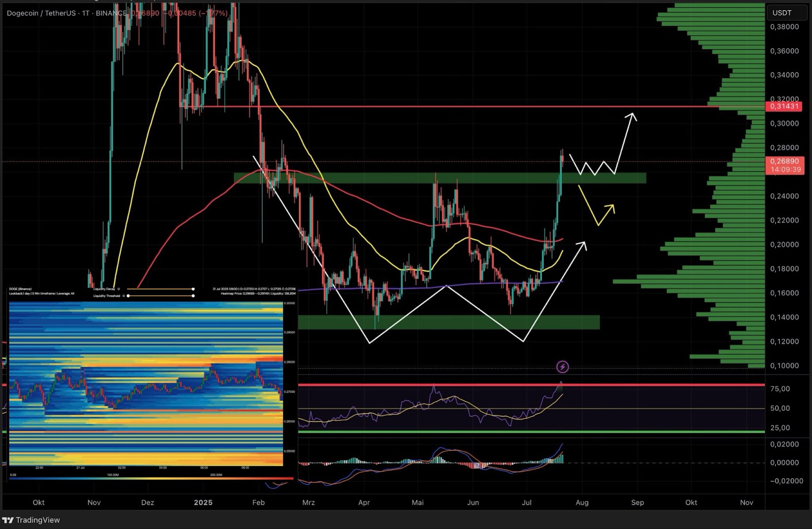Click the 0,34000 price axis label
Screen dimensions: 812x529
click(785, 75)
